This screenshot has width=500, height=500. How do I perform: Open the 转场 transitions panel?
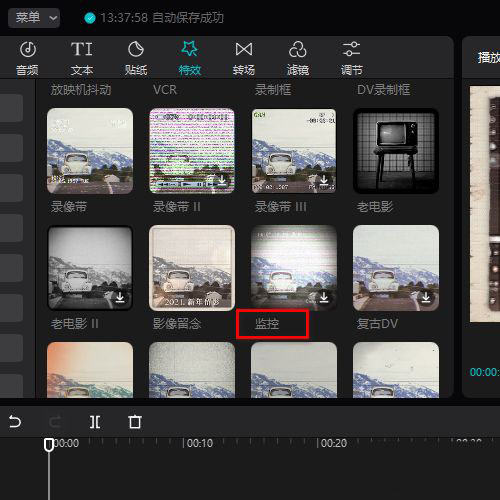(x=244, y=58)
